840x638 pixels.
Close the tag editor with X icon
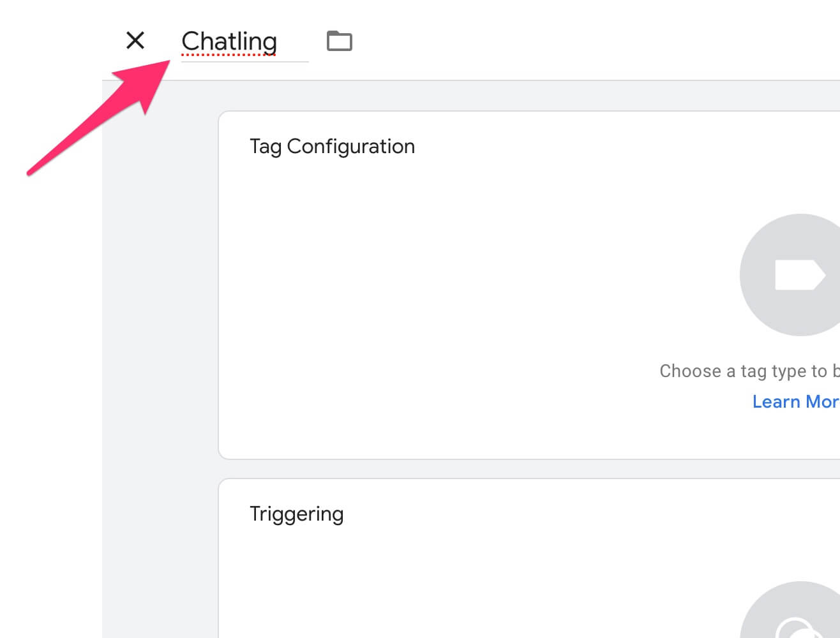[135, 40]
